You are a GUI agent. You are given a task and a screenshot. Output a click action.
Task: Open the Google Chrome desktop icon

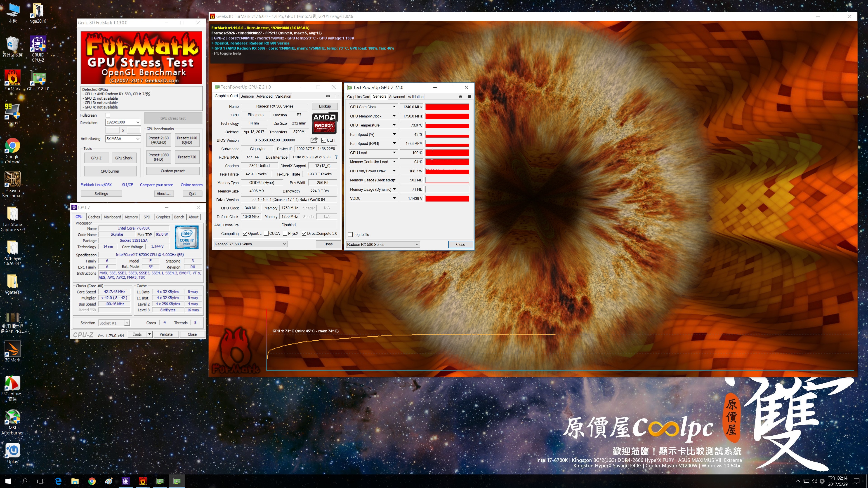click(12, 150)
